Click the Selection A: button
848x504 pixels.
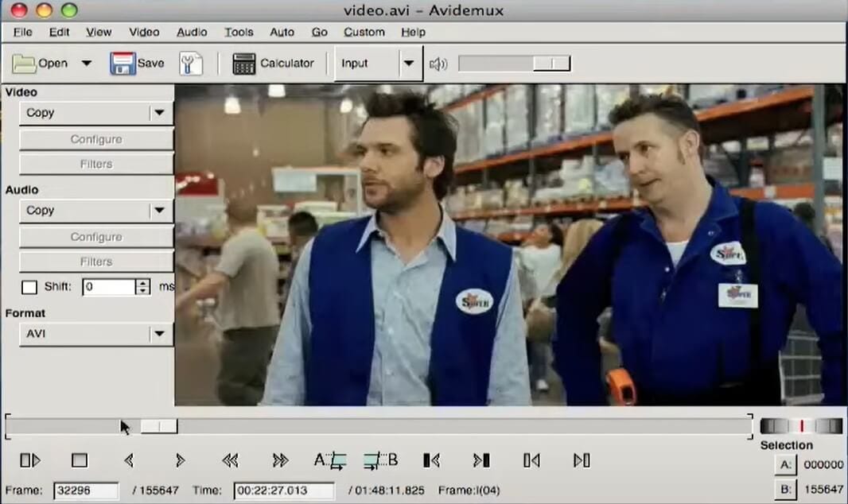[x=786, y=464]
